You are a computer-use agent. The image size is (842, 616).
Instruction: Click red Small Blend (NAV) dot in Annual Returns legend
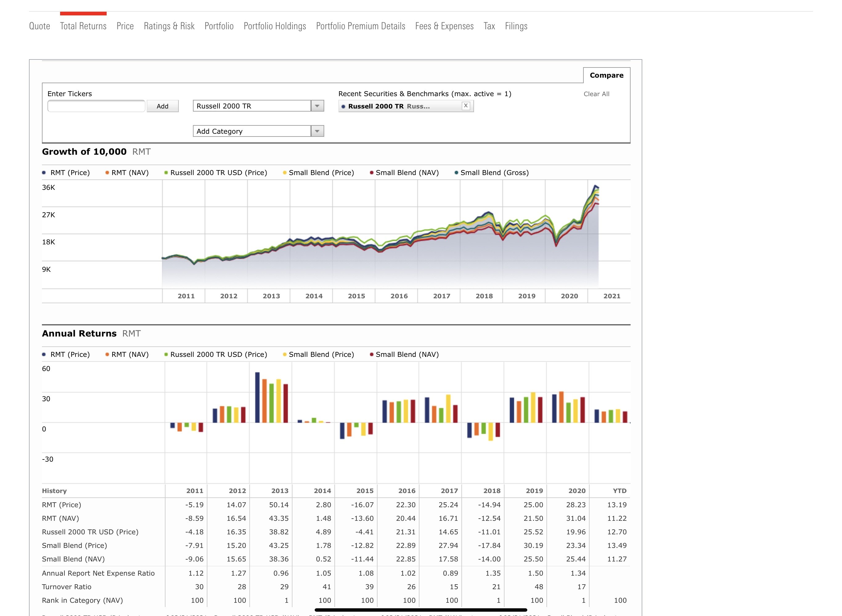[x=371, y=355]
